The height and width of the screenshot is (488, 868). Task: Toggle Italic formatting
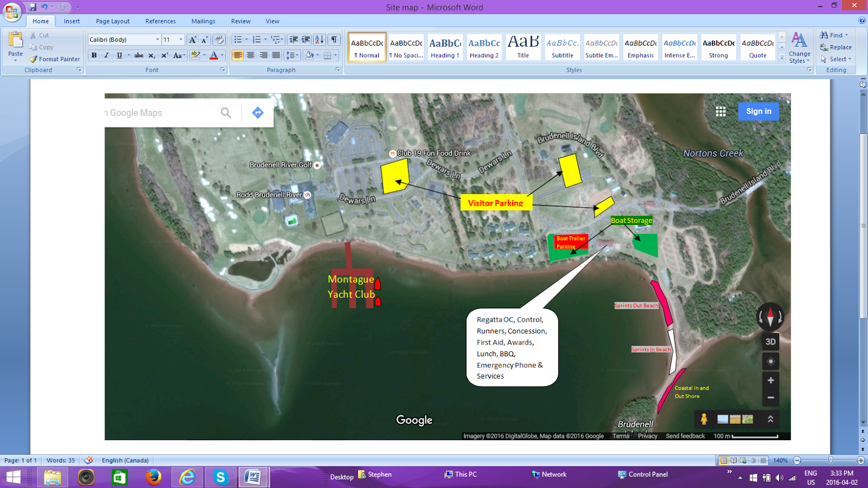106,56
